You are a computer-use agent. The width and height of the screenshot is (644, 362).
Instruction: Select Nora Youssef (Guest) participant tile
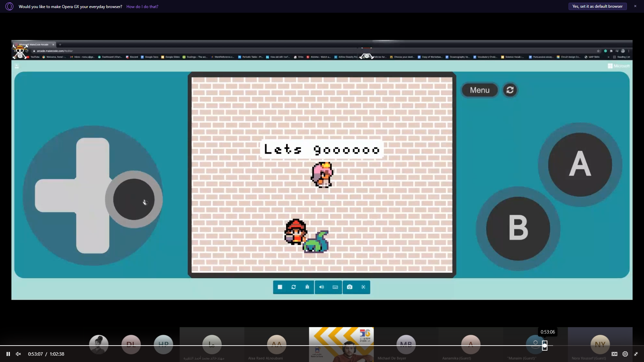(x=600, y=345)
